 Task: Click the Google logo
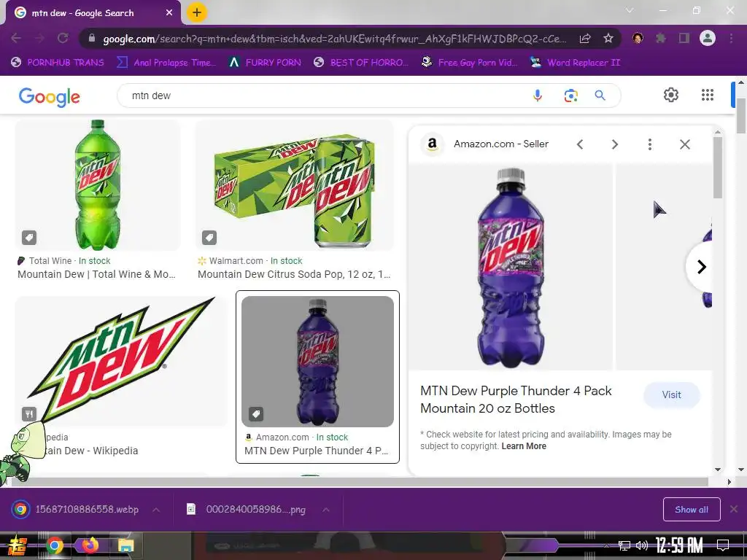(x=49, y=97)
